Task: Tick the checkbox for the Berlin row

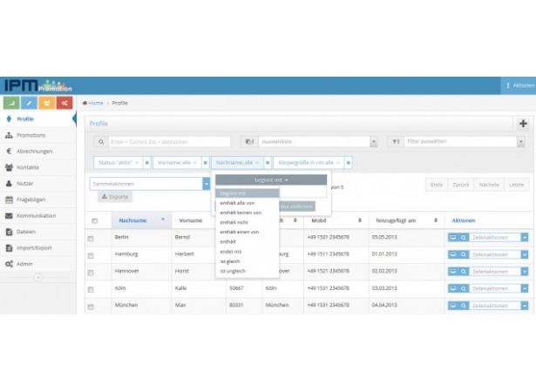Action: pyautogui.click(x=91, y=238)
